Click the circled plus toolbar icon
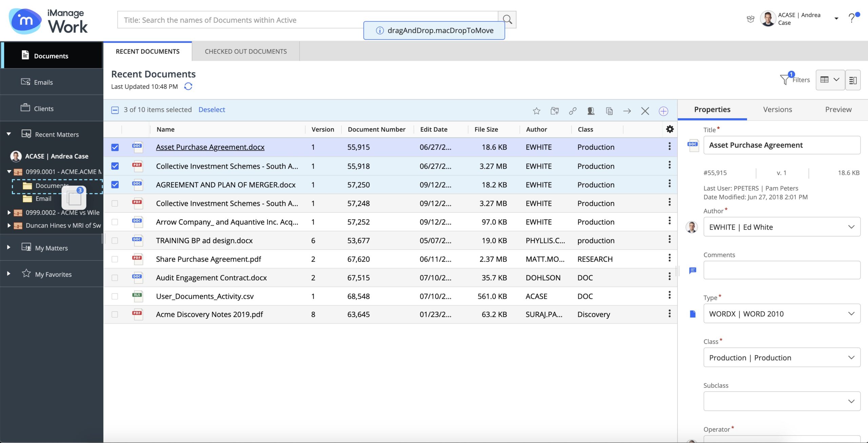The image size is (868, 443). point(663,111)
